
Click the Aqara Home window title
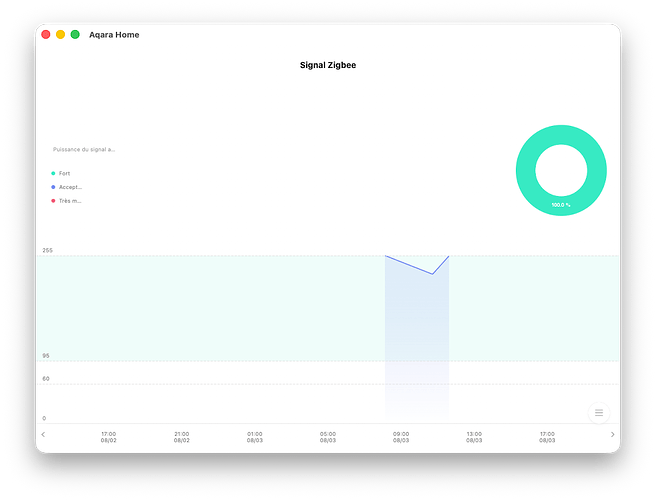114,35
